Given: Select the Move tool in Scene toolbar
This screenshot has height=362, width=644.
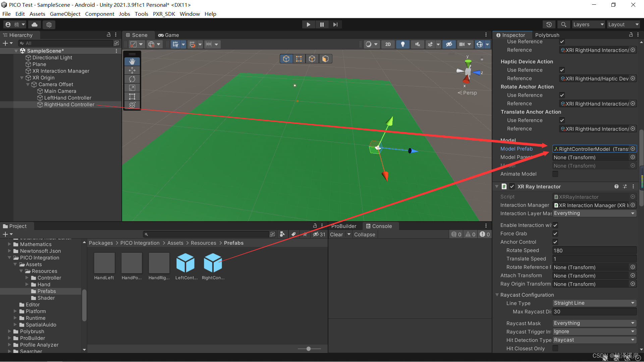Looking at the screenshot, I should coord(132,70).
